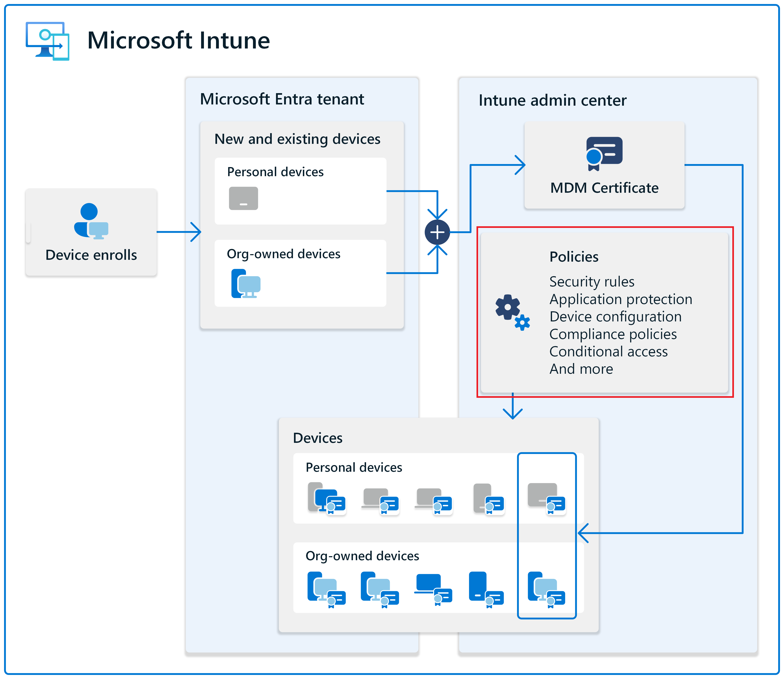784x679 pixels.
Task: Click the Devices panel heading
Action: click(317, 438)
